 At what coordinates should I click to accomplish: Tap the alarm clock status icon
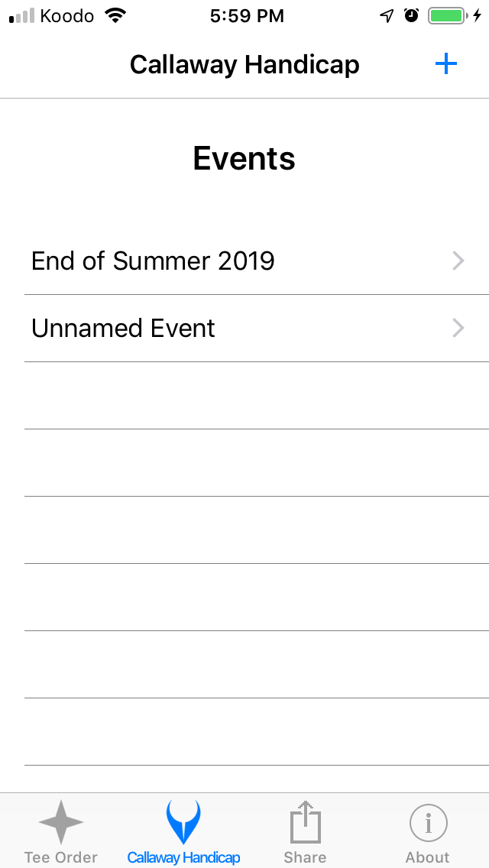pyautogui.click(x=411, y=14)
